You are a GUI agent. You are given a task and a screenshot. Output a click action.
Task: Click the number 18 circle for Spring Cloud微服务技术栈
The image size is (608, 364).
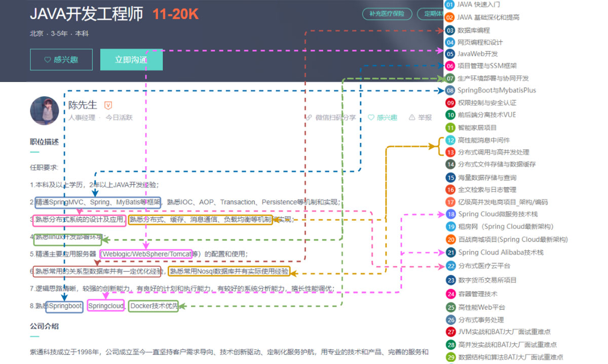(450, 214)
